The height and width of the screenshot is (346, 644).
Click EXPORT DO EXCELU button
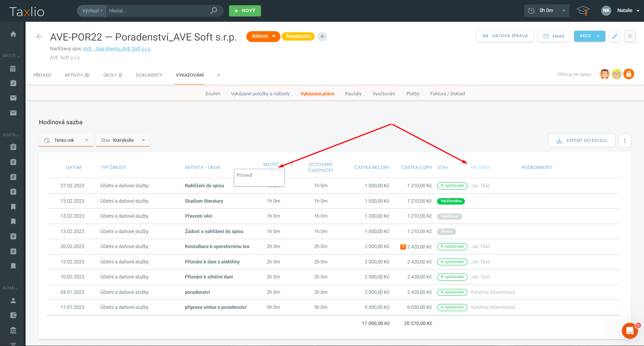point(582,140)
